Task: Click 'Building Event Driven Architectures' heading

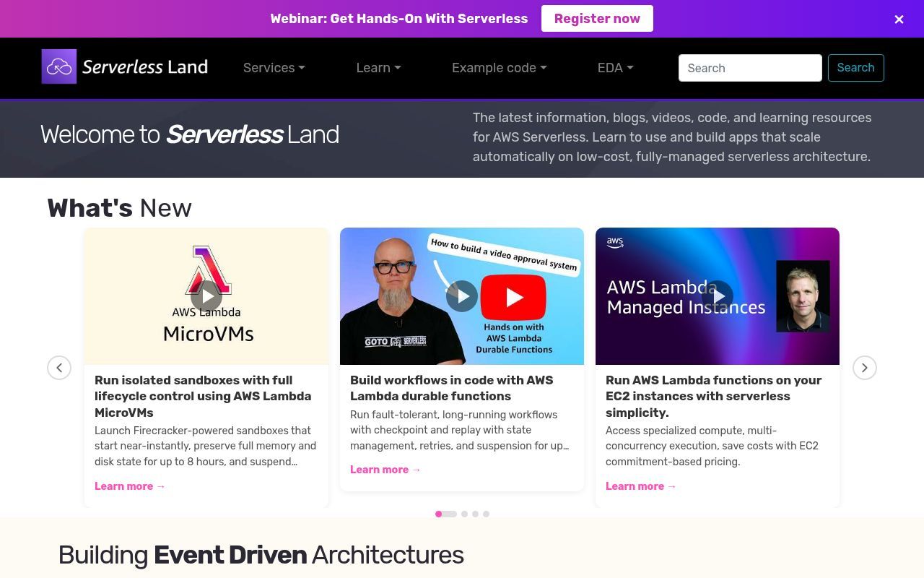Action: 261,555
